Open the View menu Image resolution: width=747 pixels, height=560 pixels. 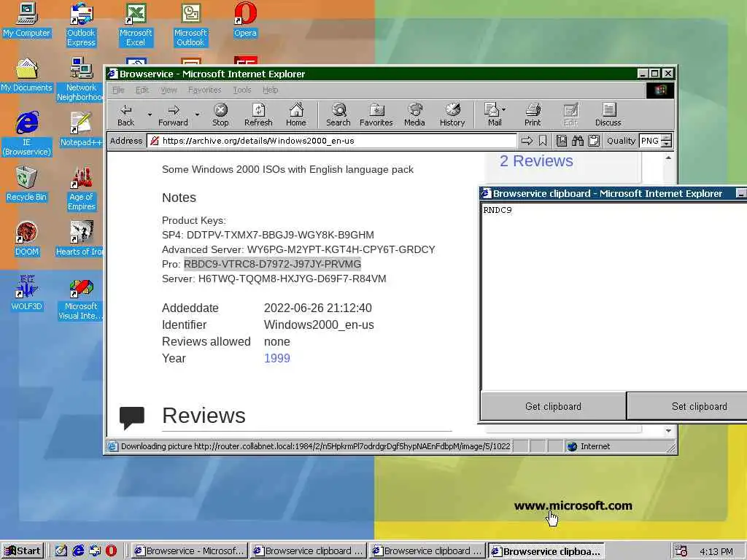tap(169, 90)
